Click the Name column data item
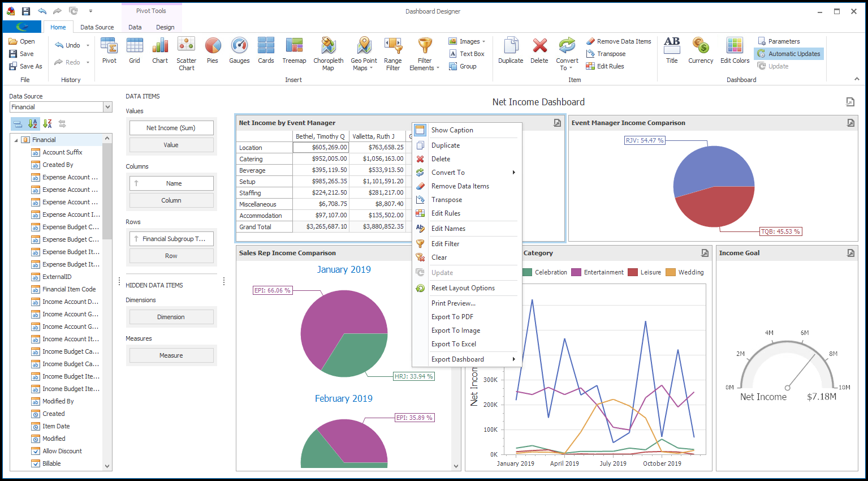Viewport: 868px width, 481px height. coord(171,183)
